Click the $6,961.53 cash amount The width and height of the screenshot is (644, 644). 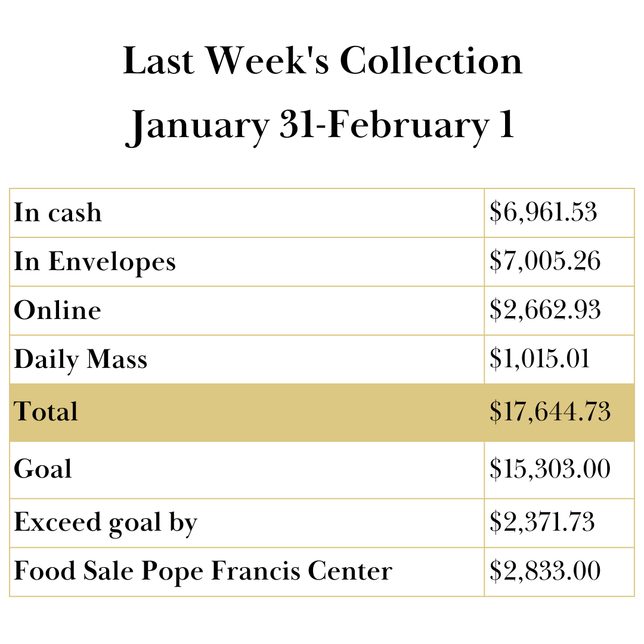[x=543, y=213]
